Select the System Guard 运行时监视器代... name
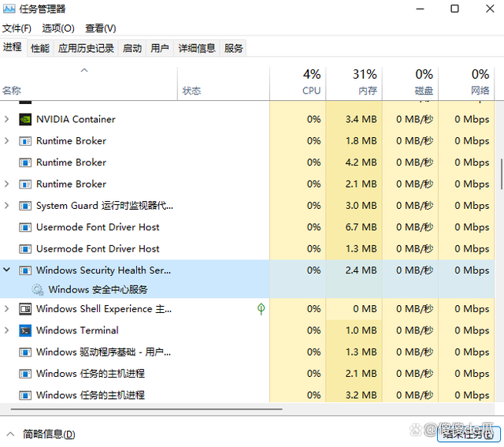The width and height of the screenshot is (504, 447). [x=105, y=206]
